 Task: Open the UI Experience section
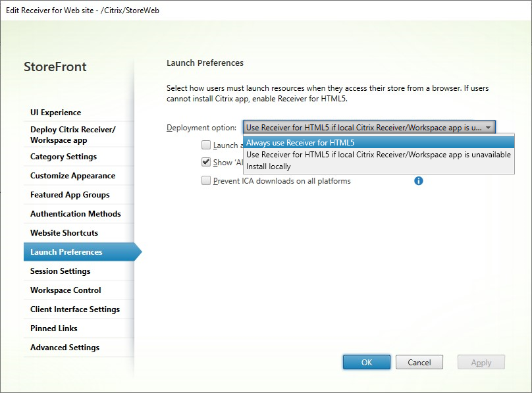point(56,113)
